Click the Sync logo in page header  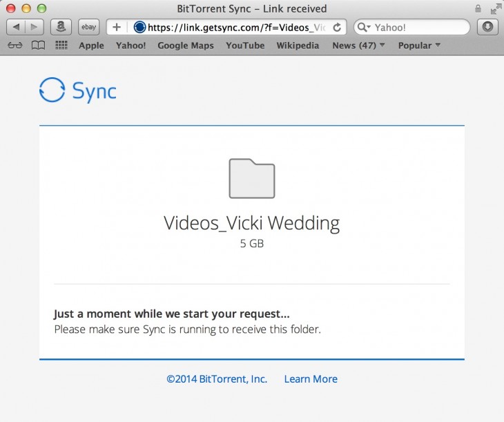click(77, 90)
